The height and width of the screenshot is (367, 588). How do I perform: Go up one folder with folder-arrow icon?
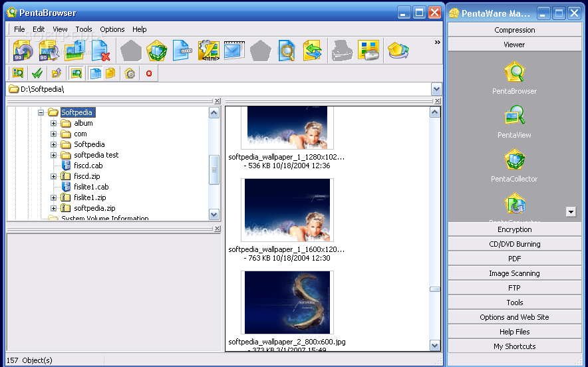pyautogui.click(x=57, y=73)
